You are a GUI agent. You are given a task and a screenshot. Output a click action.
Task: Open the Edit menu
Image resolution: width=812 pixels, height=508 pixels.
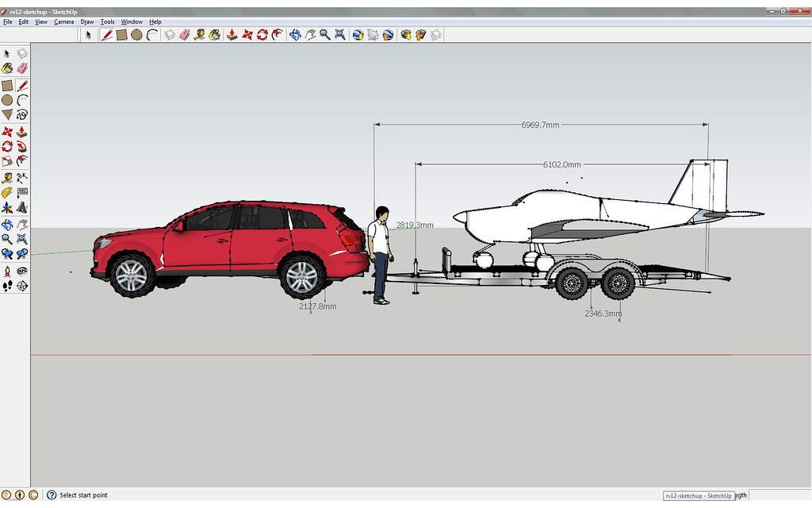coord(24,21)
